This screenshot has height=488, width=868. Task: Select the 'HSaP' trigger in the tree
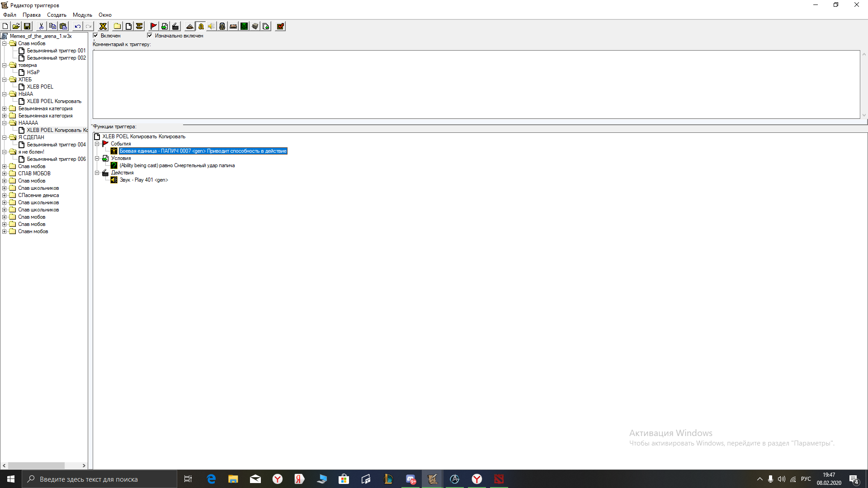(33, 72)
